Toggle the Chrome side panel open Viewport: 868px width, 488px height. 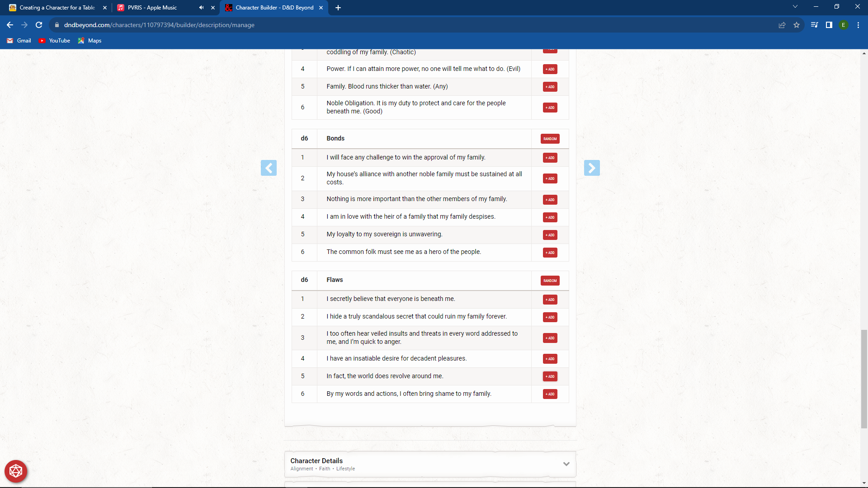(x=829, y=25)
